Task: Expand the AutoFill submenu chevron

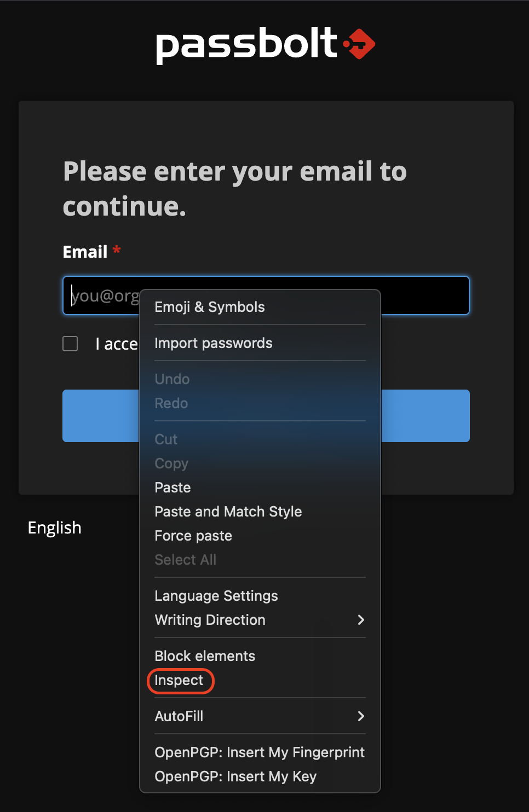Action: [x=360, y=716]
